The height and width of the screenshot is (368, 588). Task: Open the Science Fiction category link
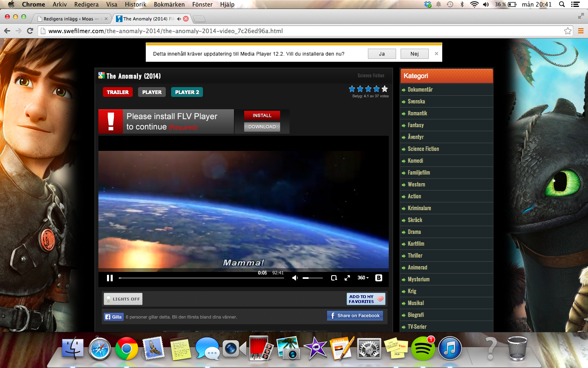pyautogui.click(x=423, y=149)
